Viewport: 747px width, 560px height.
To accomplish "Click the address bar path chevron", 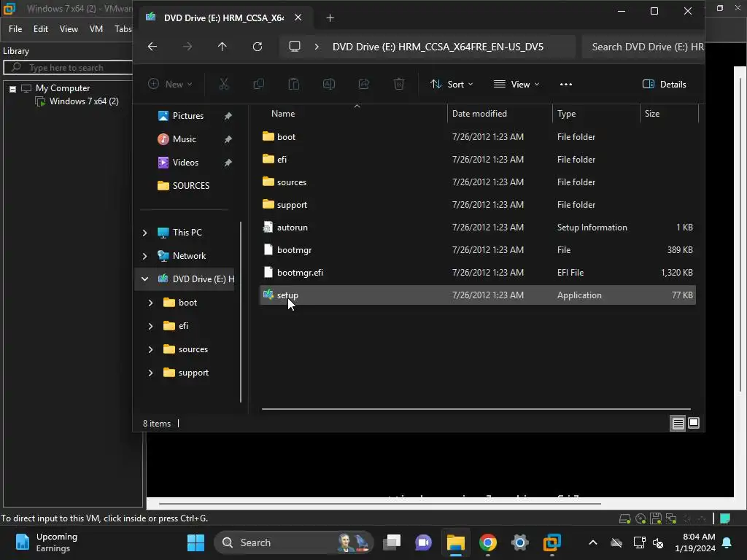I will coord(317,47).
